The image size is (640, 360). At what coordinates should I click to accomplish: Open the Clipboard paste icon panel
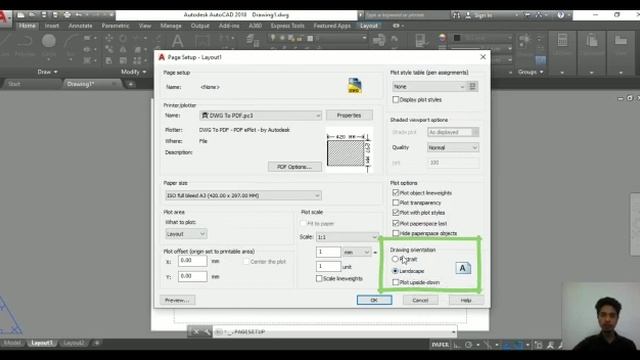[x=591, y=41]
